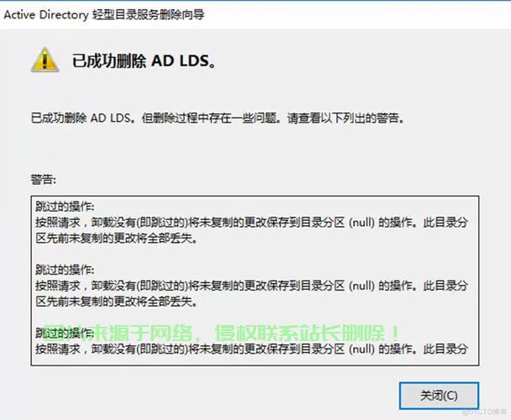Click the window title Active Directory 轻型目录服务删除向导

(x=104, y=14)
